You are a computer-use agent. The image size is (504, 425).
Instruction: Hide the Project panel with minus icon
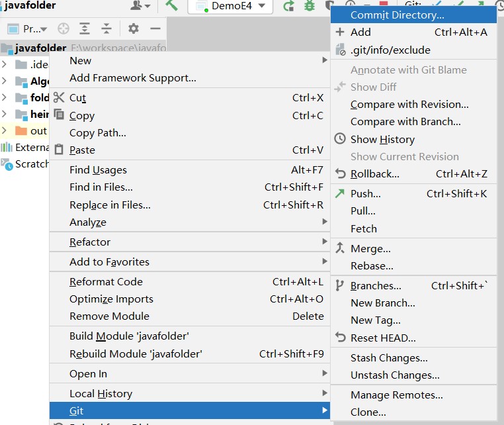point(155,28)
